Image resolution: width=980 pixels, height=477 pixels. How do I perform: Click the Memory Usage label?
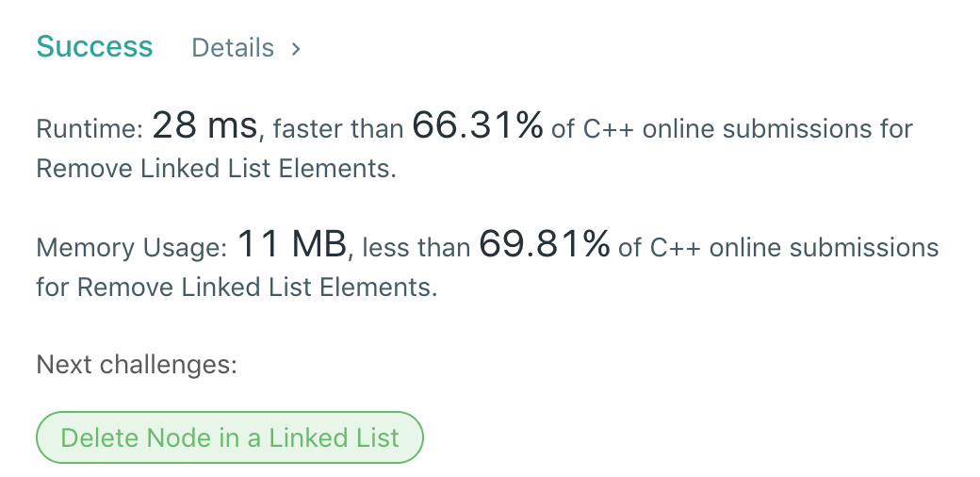coord(132,248)
